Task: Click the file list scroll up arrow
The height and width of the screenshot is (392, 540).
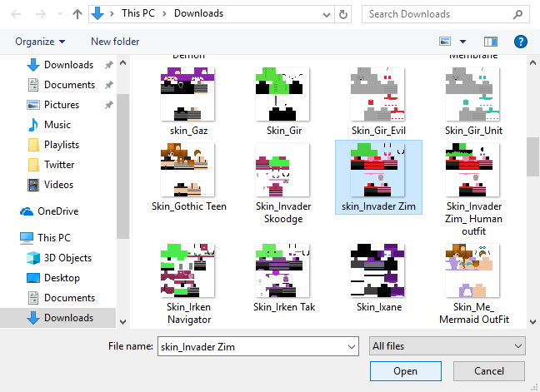Action: (x=532, y=63)
